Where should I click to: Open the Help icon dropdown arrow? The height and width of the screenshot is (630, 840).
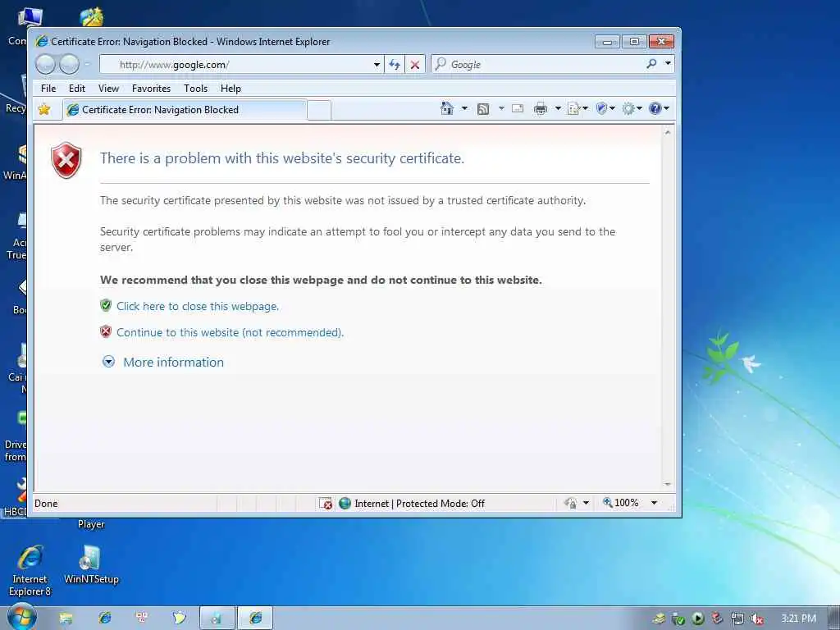pyautogui.click(x=666, y=109)
